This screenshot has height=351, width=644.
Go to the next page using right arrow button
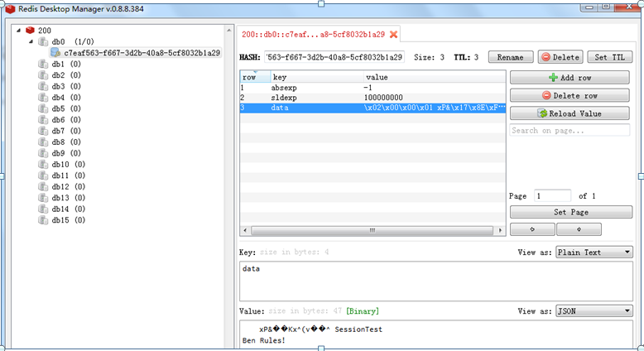click(579, 229)
